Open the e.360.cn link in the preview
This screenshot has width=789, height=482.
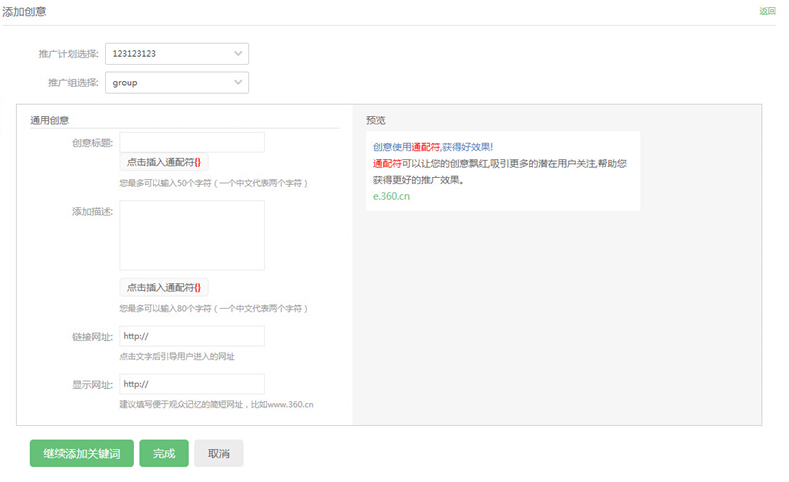pos(391,196)
